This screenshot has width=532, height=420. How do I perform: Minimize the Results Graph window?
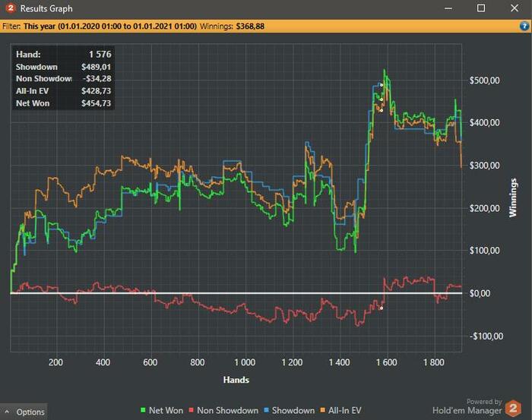pyautogui.click(x=448, y=8)
